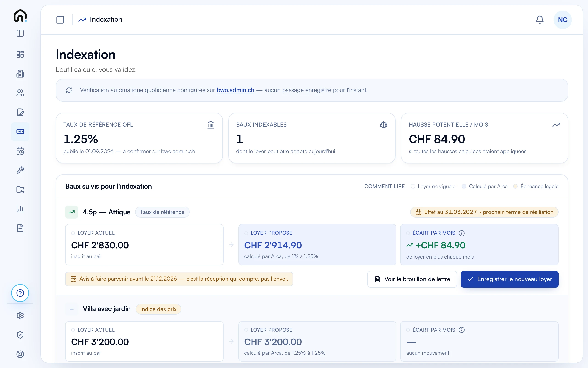
Task: Click CHF 2'914.90 proposed rent value
Action: (273, 245)
